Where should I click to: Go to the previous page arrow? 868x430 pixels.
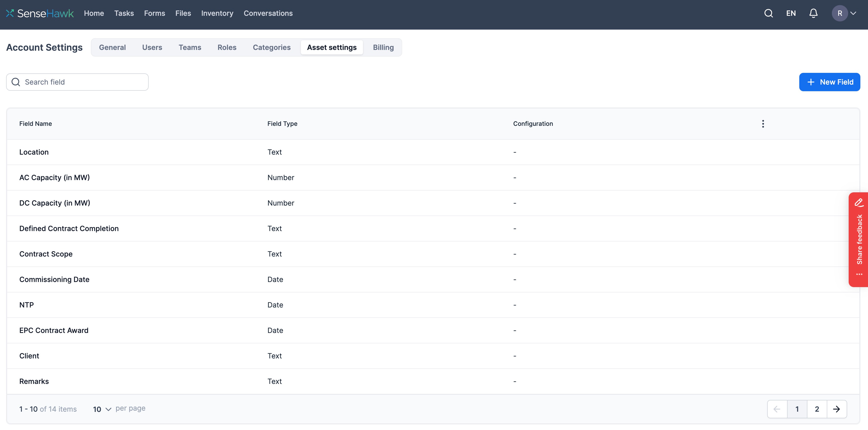coord(777,409)
